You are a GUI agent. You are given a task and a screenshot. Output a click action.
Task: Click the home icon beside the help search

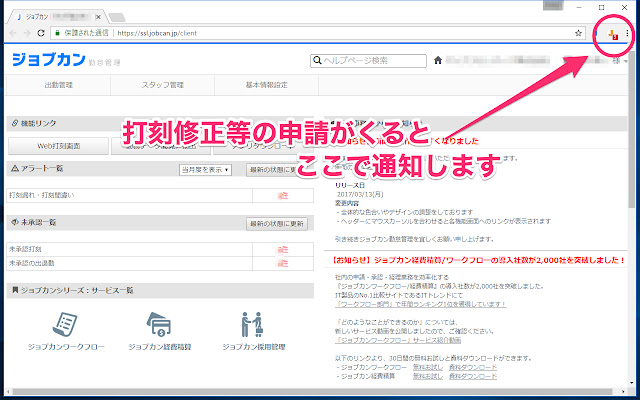click(x=438, y=60)
